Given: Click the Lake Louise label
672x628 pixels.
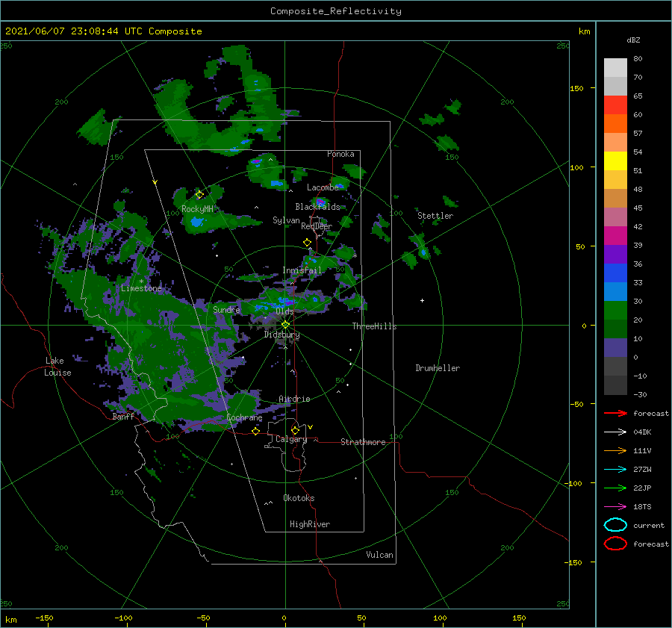Looking at the screenshot, I should pyautogui.click(x=57, y=367).
